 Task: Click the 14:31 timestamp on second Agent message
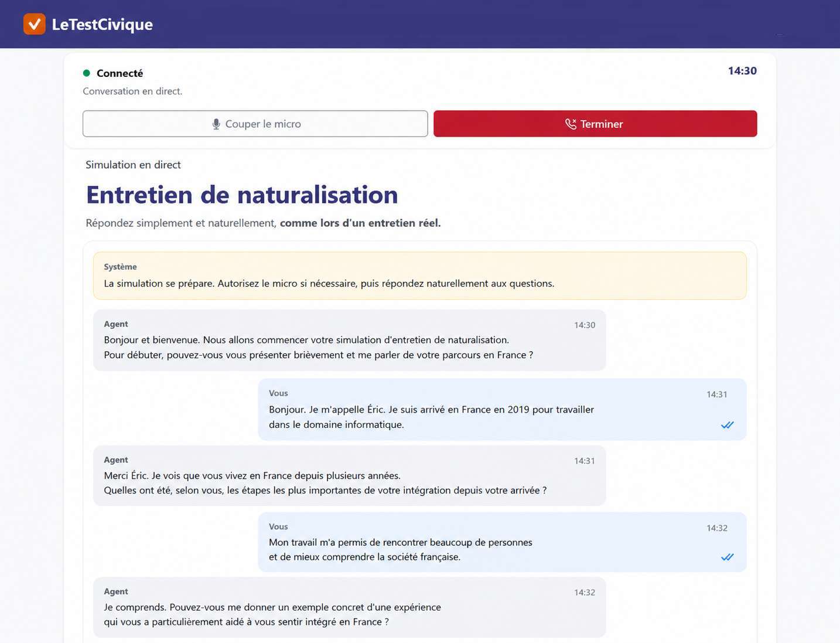point(585,461)
